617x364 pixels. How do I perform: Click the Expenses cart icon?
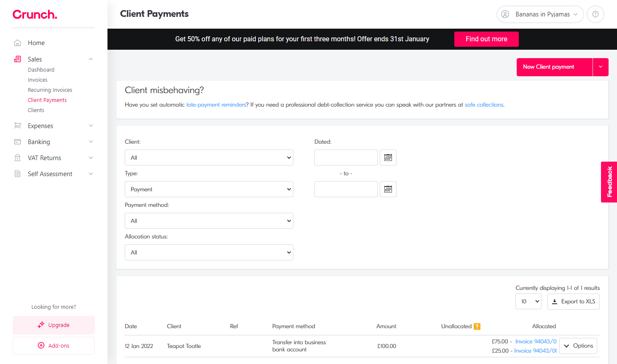[x=18, y=126]
